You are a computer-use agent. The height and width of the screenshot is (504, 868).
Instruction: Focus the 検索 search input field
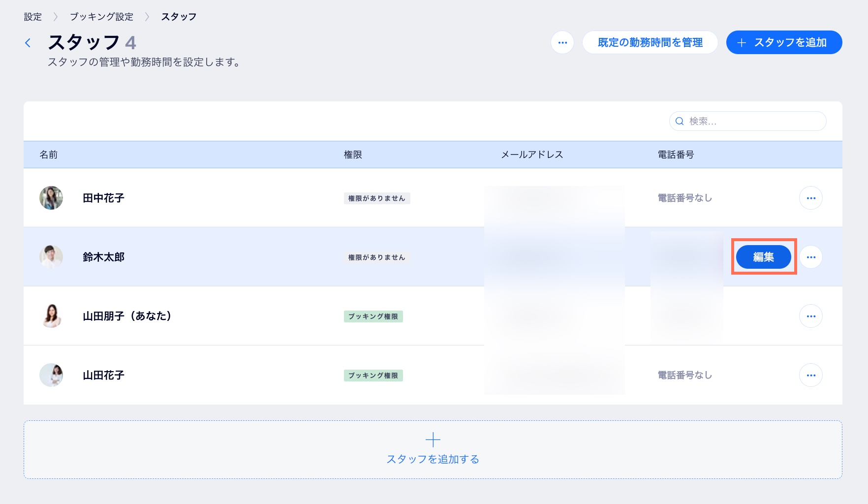point(754,121)
